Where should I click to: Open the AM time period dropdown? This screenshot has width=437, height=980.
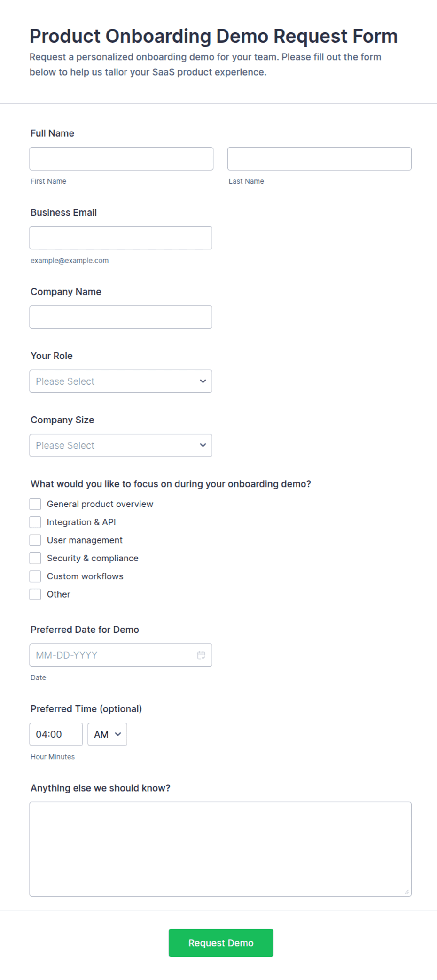(x=107, y=734)
